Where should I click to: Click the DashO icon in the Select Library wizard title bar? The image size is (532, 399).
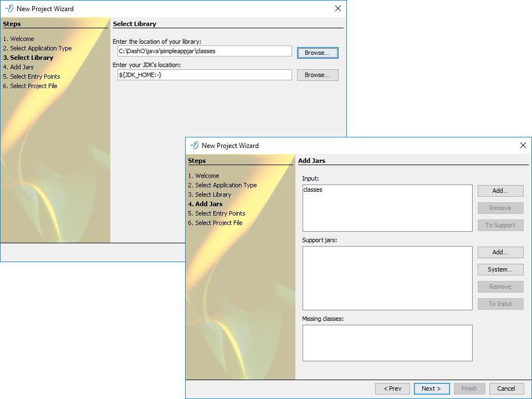coord(9,8)
